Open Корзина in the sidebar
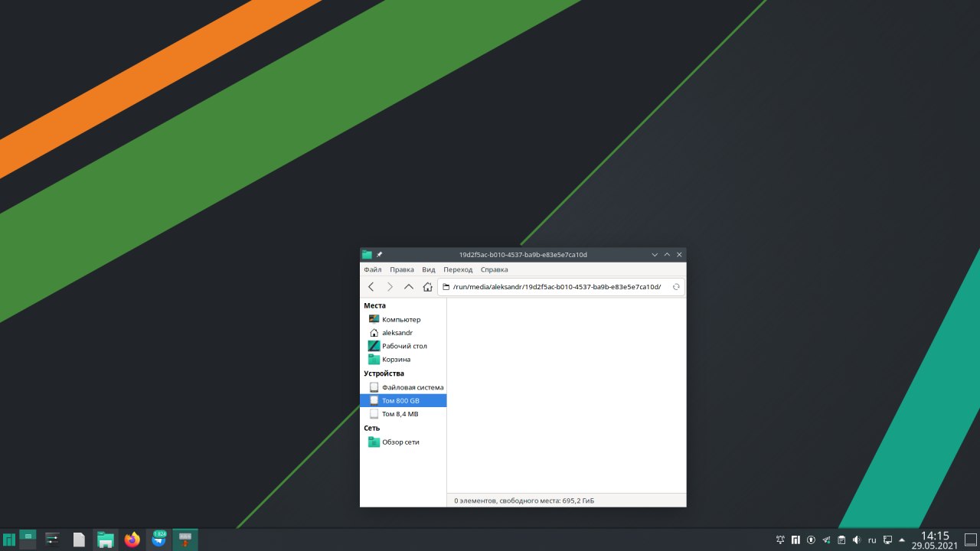This screenshot has width=980, height=551. click(403, 360)
